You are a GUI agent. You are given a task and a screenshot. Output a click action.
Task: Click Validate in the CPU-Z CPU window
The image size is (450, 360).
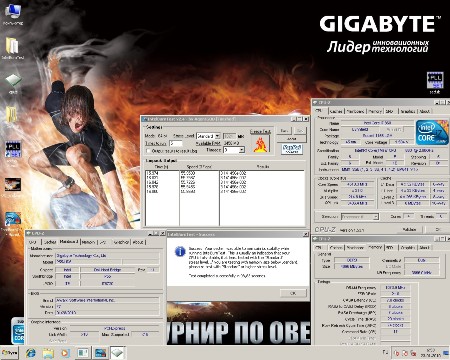click(x=409, y=229)
